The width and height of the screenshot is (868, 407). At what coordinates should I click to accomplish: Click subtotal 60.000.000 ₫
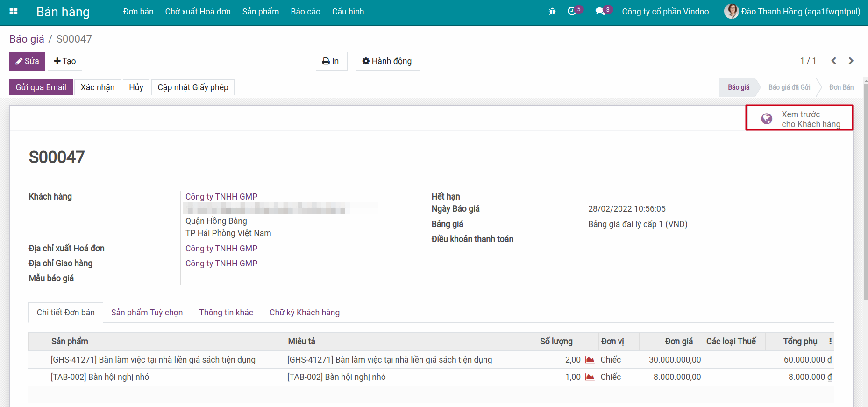pos(808,360)
